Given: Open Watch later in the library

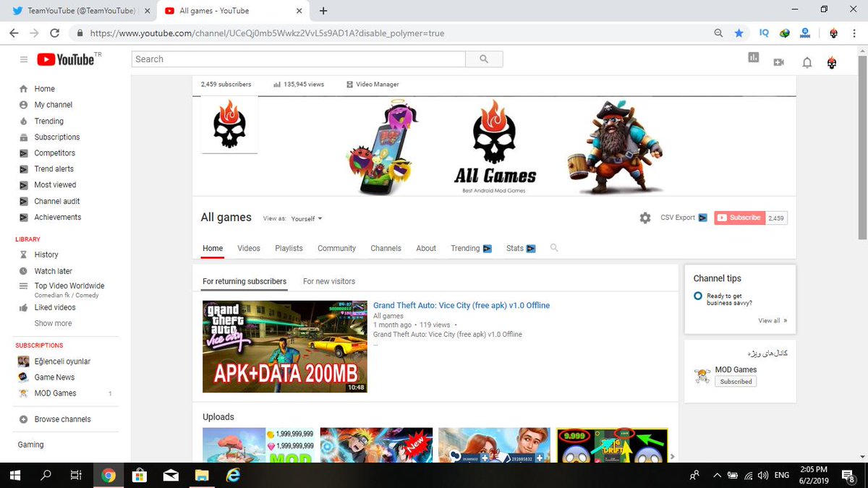Looking at the screenshot, I should [53, 271].
